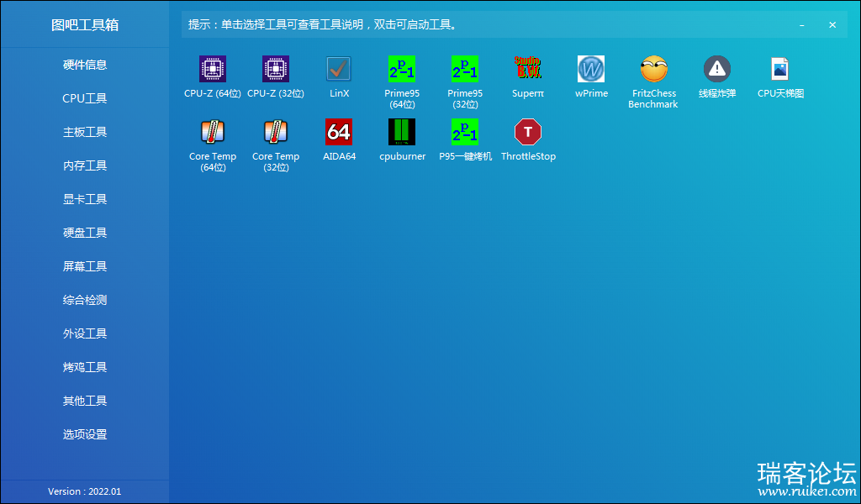Open the 硬盘工具 category
The image size is (861, 504).
click(85, 233)
